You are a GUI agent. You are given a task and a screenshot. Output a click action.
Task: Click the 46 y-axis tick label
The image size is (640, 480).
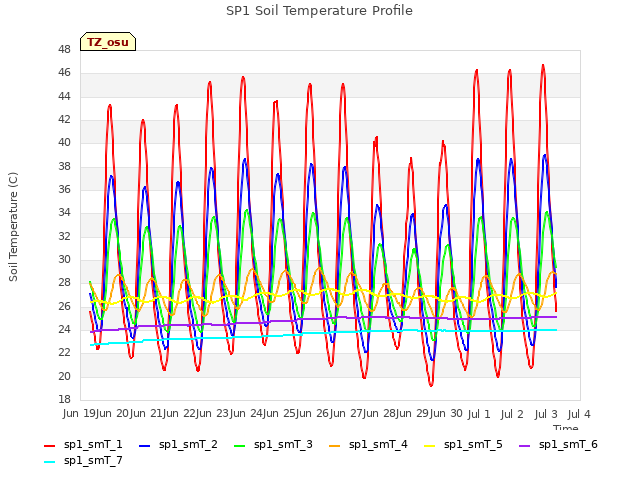(x=64, y=73)
